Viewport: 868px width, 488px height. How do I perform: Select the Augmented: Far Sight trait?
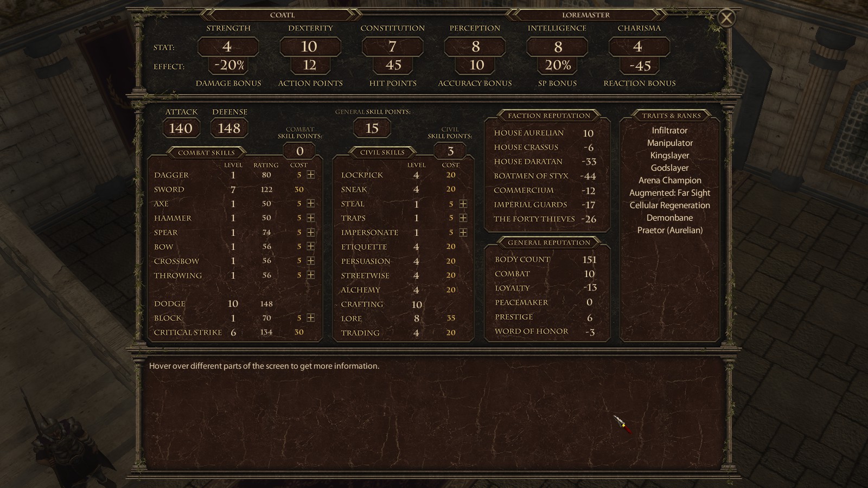(670, 193)
